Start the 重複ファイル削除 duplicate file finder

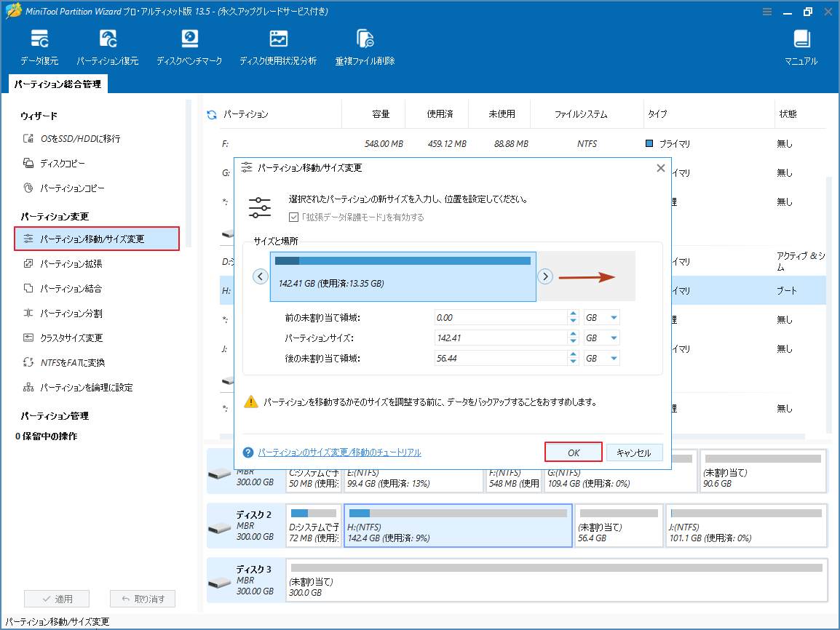tap(364, 46)
